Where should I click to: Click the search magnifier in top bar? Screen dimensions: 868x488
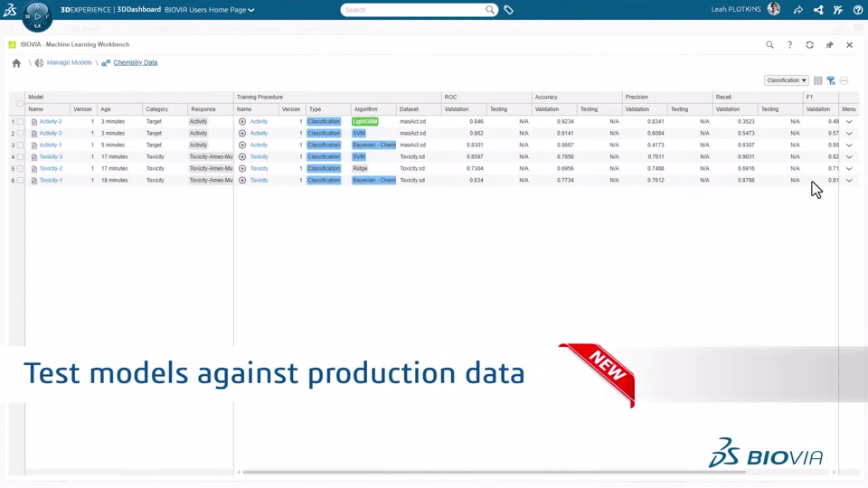tap(490, 10)
